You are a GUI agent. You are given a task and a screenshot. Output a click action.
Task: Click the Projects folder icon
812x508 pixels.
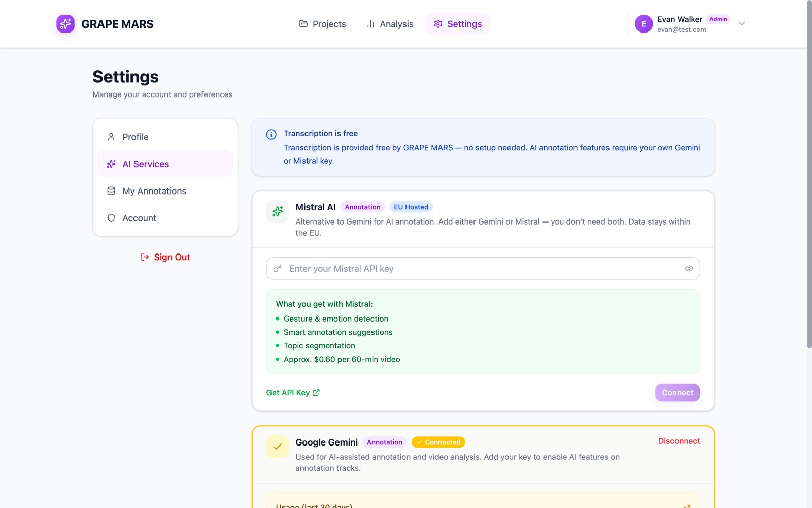pyautogui.click(x=303, y=24)
